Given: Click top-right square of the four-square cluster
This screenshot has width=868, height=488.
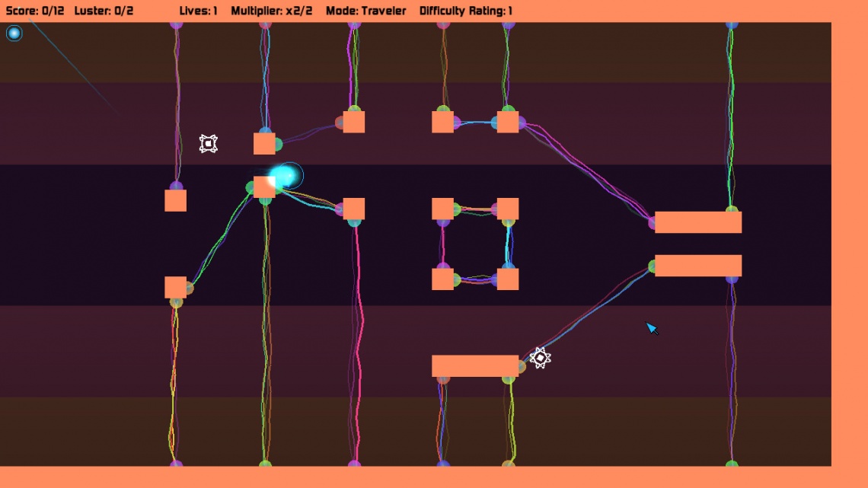Looking at the screenshot, I should [x=508, y=209].
